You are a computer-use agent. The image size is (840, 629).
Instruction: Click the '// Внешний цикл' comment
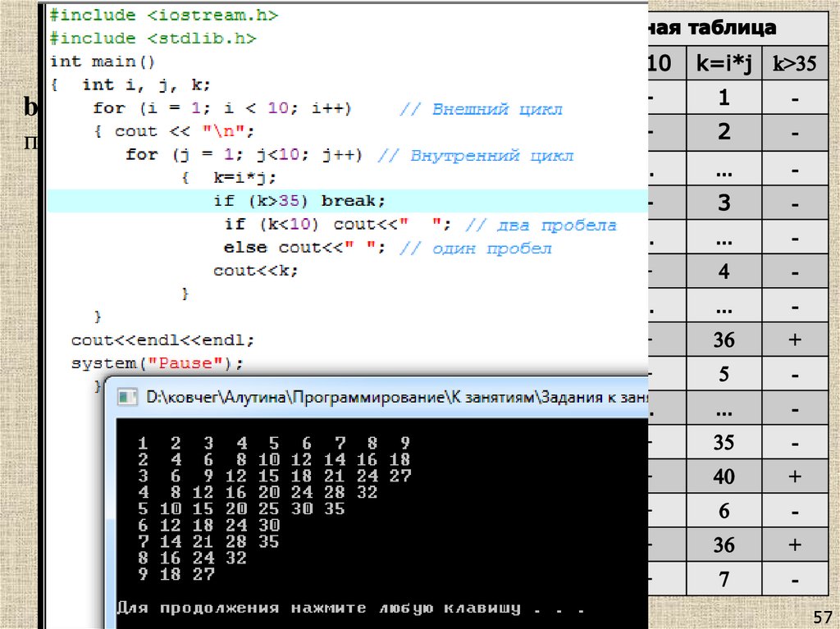pyautogui.click(x=481, y=109)
